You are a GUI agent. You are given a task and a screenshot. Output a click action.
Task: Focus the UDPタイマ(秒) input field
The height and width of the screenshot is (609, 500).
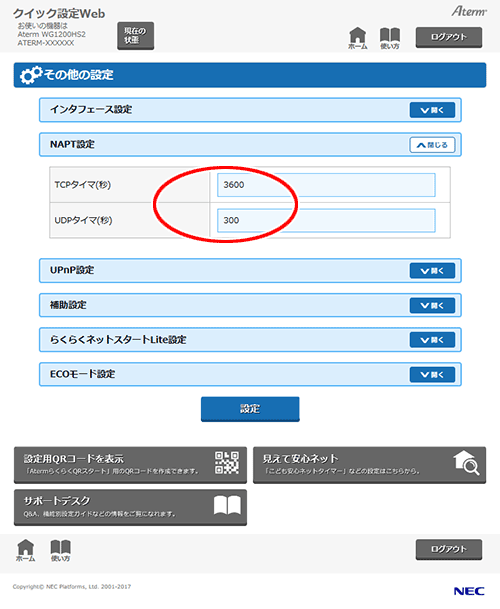326,221
